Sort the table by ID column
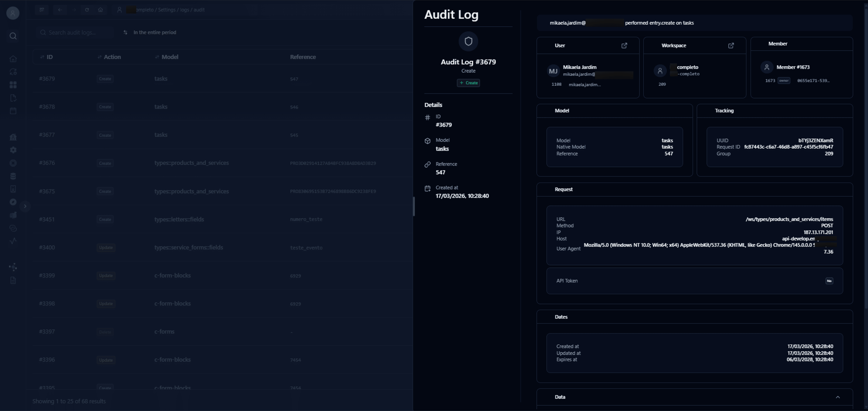This screenshot has height=411, width=868. pyautogui.click(x=46, y=57)
